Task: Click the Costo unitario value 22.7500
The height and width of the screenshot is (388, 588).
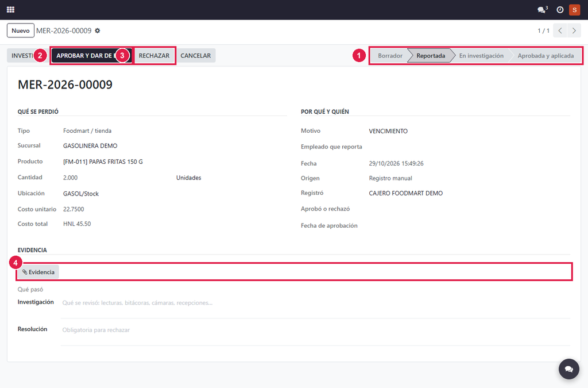Action: 73,209
